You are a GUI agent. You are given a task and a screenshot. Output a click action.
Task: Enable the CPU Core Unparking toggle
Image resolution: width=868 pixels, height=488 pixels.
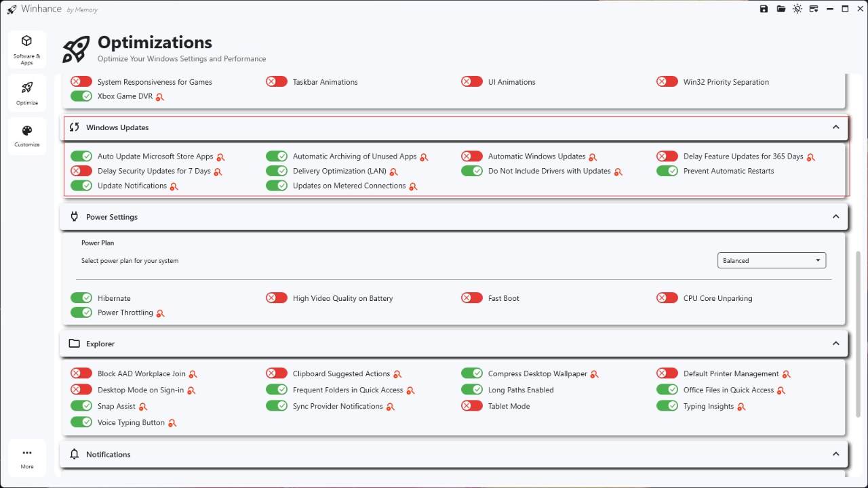tap(667, 298)
